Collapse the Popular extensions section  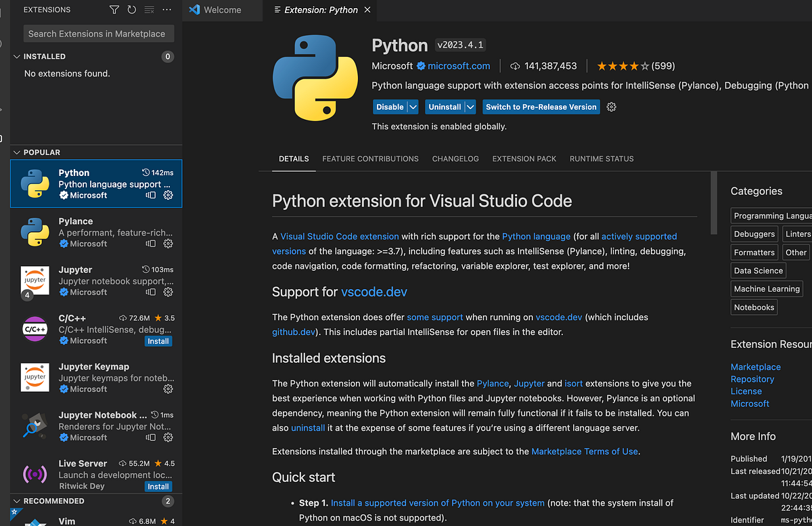(17, 153)
